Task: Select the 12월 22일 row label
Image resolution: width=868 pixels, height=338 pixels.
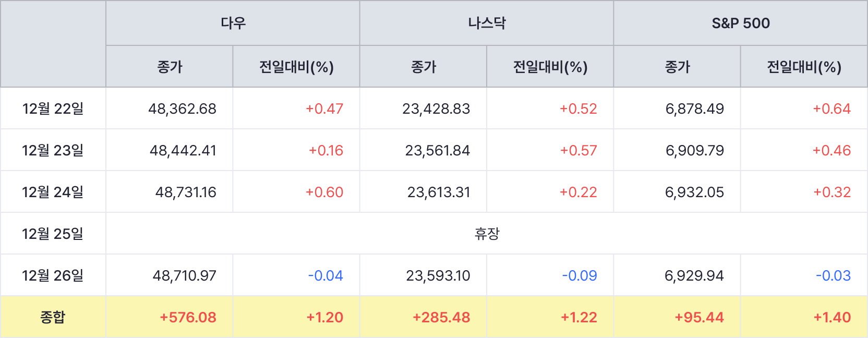Action: [x=53, y=108]
